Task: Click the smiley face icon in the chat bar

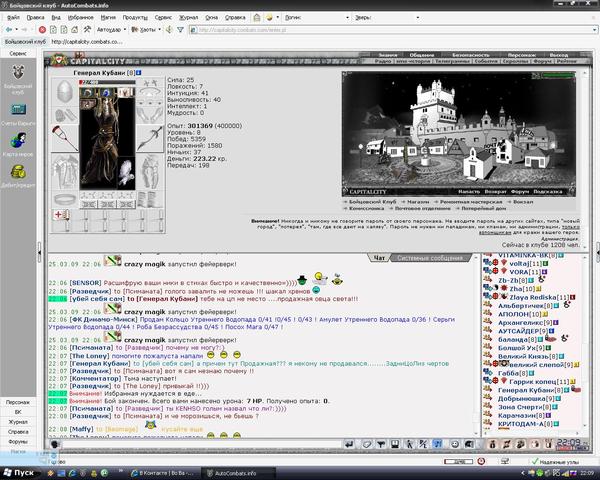Action: point(455,444)
